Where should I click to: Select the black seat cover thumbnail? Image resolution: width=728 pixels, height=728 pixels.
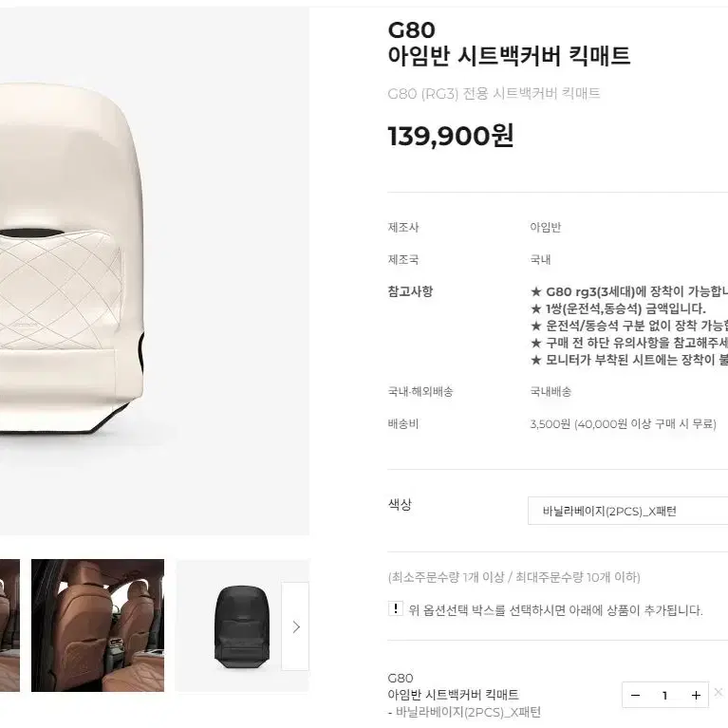tap(242, 625)
